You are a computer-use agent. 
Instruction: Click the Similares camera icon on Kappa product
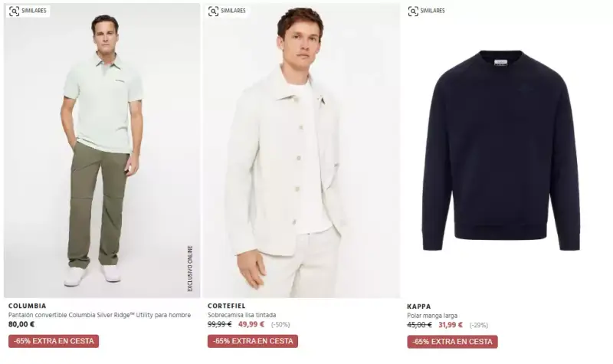pos(413,11)
